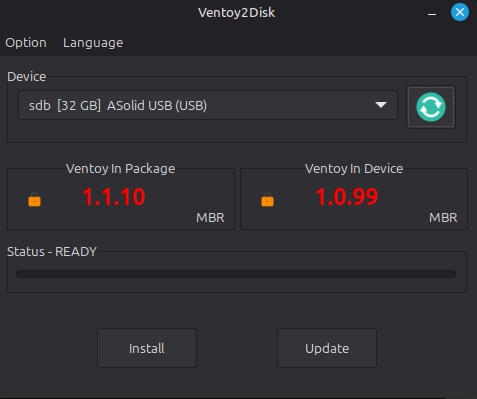Refresh the device list with green icon
Viewport: 477px width, 399px height.
coord(431,107)
